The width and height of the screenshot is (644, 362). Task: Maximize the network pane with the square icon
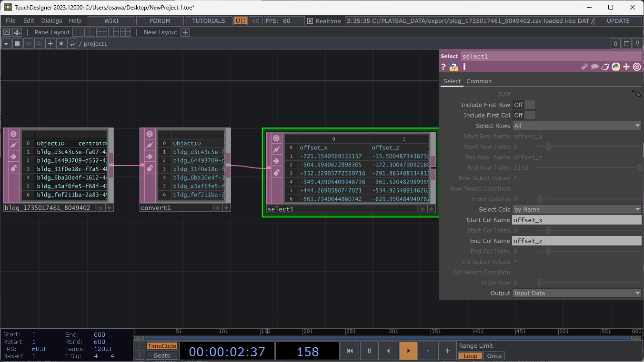point(627,44)
